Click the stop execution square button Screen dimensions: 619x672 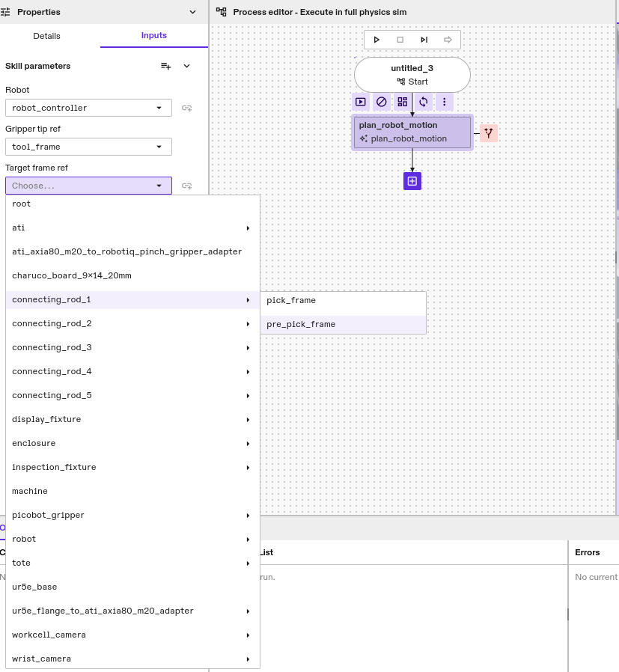pos(400,40)
